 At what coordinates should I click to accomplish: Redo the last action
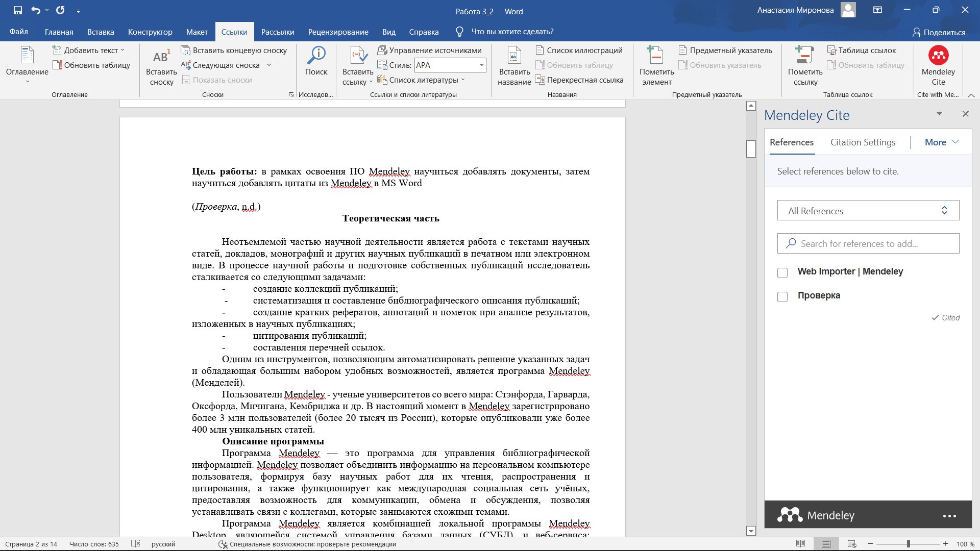(60, 10)
